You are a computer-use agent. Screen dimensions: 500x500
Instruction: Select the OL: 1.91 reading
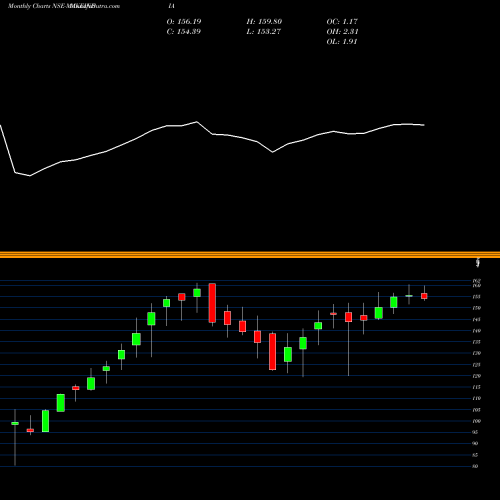point(342,42)
